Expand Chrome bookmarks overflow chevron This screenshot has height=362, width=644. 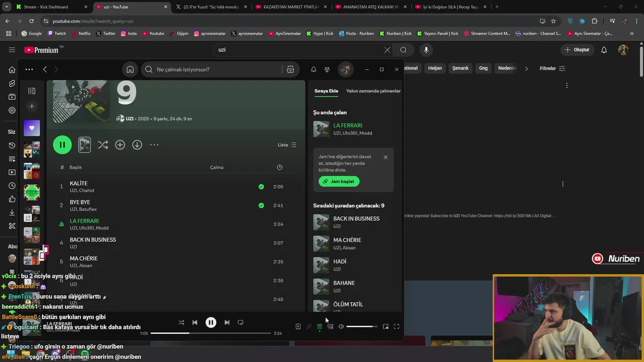[632, 34]
